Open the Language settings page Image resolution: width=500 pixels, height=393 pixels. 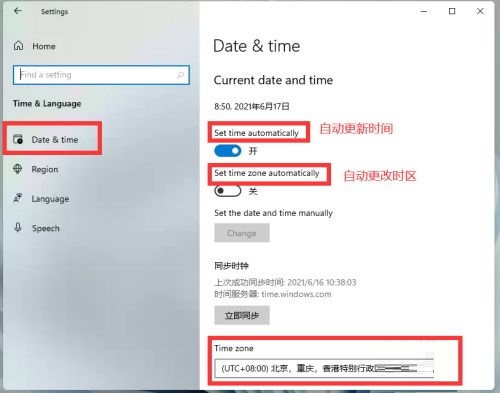point(50,199)
